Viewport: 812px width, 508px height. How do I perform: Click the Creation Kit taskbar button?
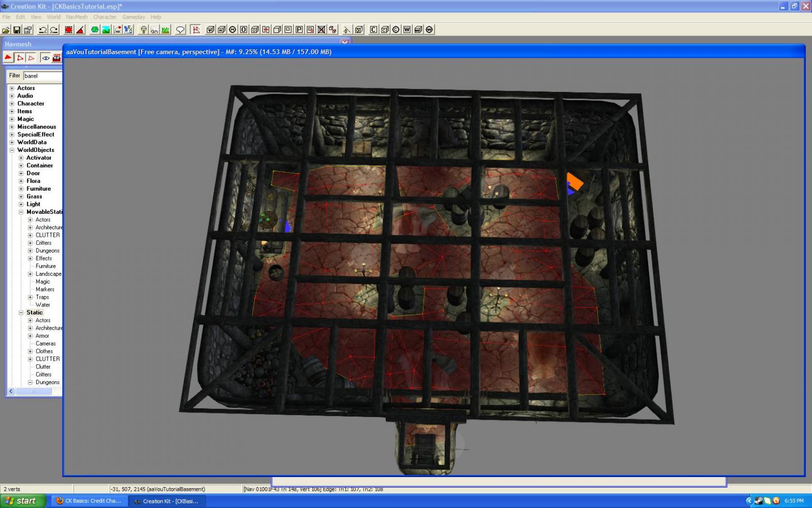[x=166, y=501]
